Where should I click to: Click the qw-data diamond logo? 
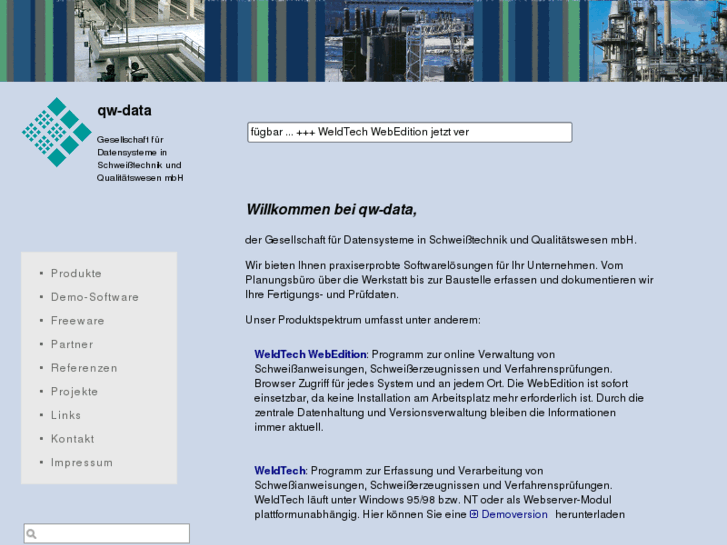click(57, 132)
